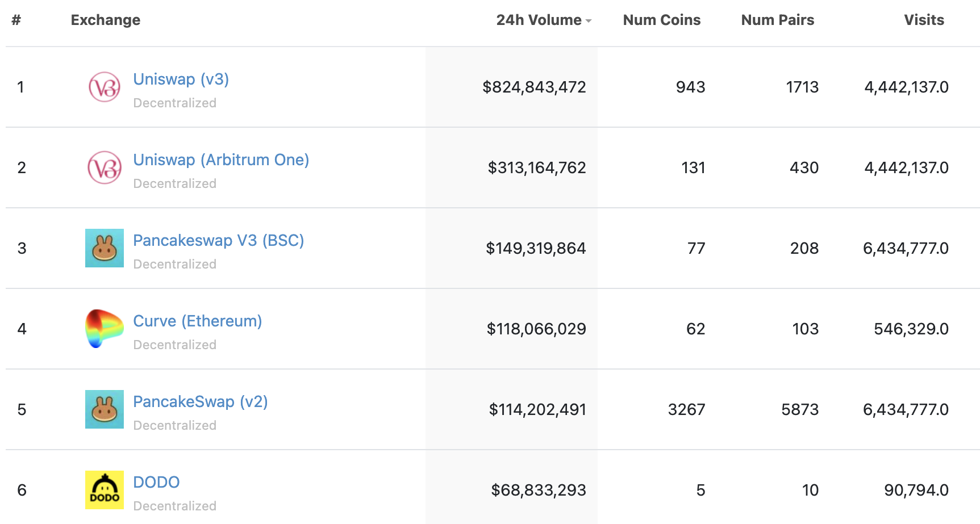Click the # rank column header

click(16, 20)
